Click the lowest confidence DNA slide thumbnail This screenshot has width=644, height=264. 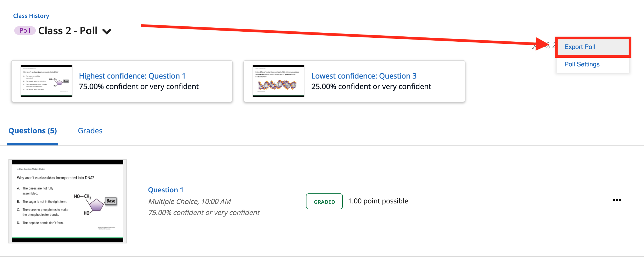278,81
